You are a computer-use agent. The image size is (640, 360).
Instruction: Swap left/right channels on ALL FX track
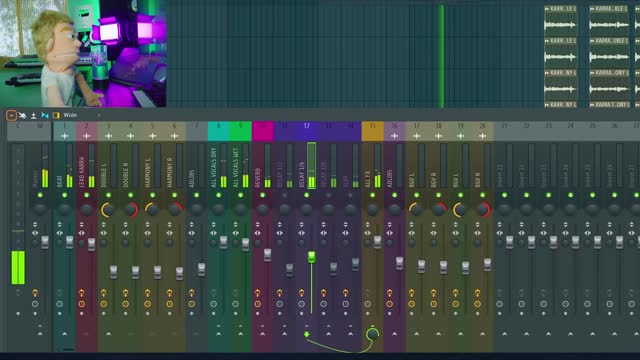pos(368,233)
